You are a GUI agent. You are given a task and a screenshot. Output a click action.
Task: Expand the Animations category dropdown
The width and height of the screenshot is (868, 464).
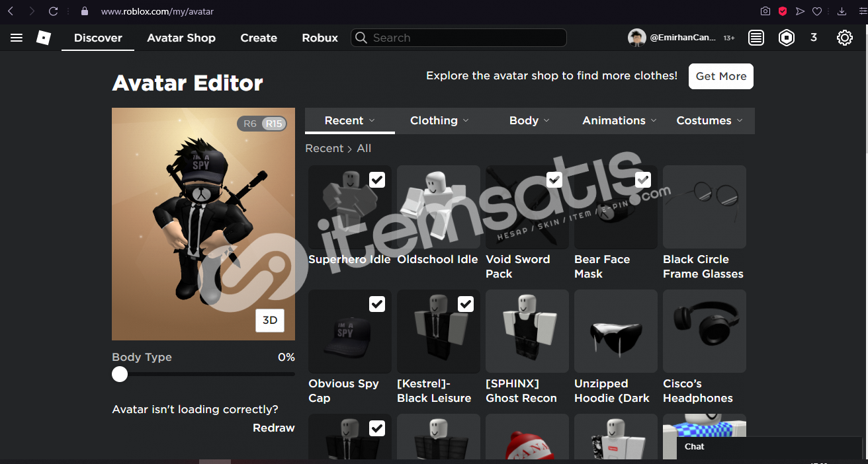(619, 121)
